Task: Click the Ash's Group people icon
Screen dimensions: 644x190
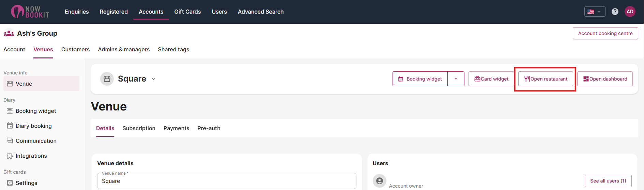Action: (9, 33)
